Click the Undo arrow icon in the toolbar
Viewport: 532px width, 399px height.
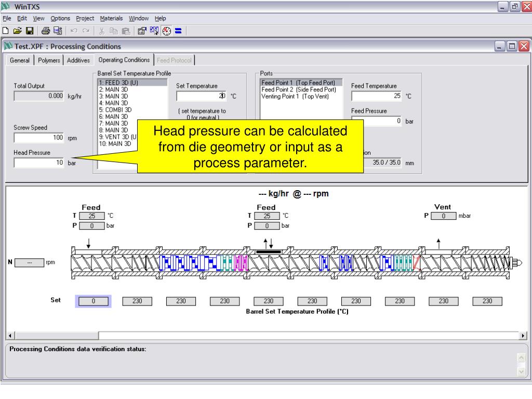point(74,31)
